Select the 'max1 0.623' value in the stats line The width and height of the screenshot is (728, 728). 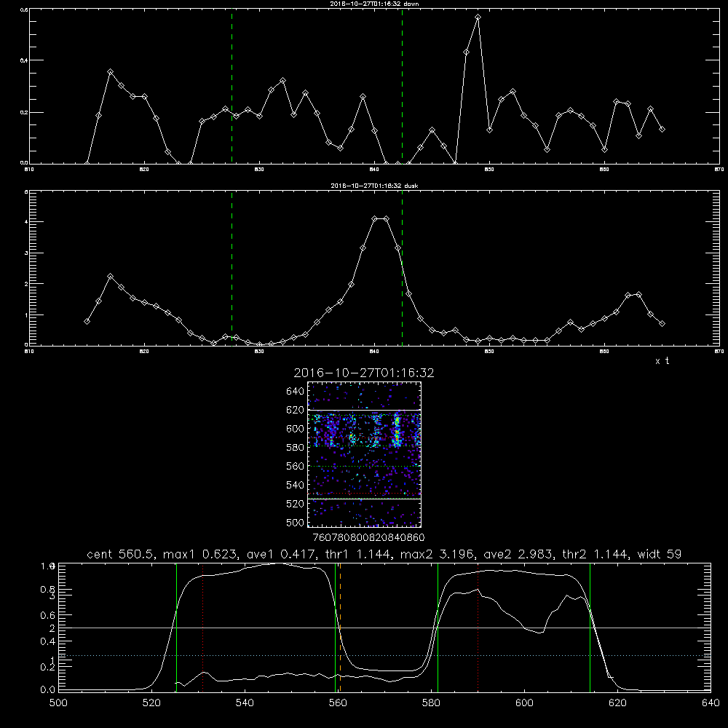[x=202, y=554]
